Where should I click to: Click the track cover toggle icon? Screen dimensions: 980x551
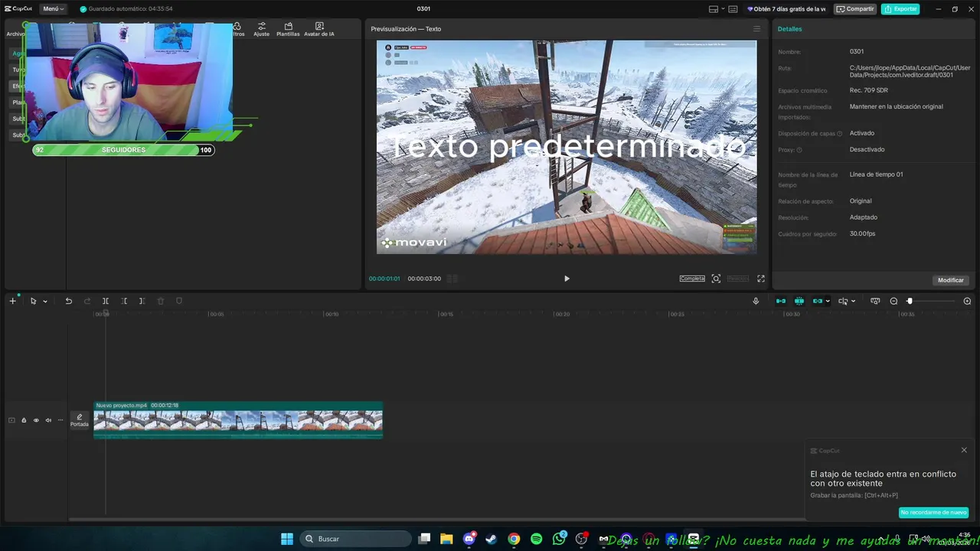click(11, 420)
